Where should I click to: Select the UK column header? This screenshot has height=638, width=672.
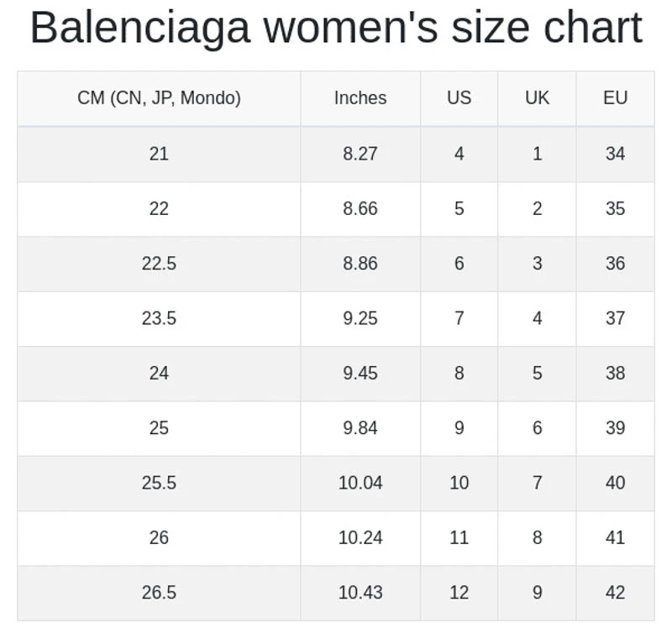537,98
